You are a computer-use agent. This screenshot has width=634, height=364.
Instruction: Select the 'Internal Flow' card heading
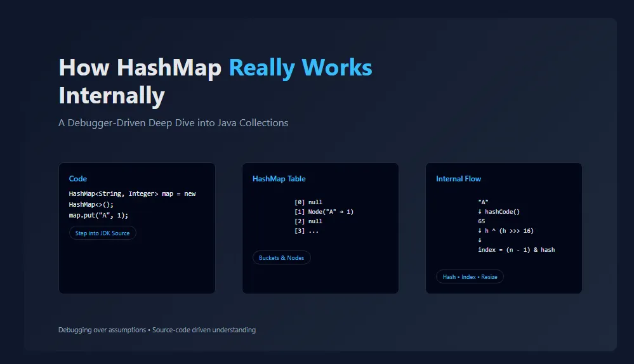coord(458,179)
